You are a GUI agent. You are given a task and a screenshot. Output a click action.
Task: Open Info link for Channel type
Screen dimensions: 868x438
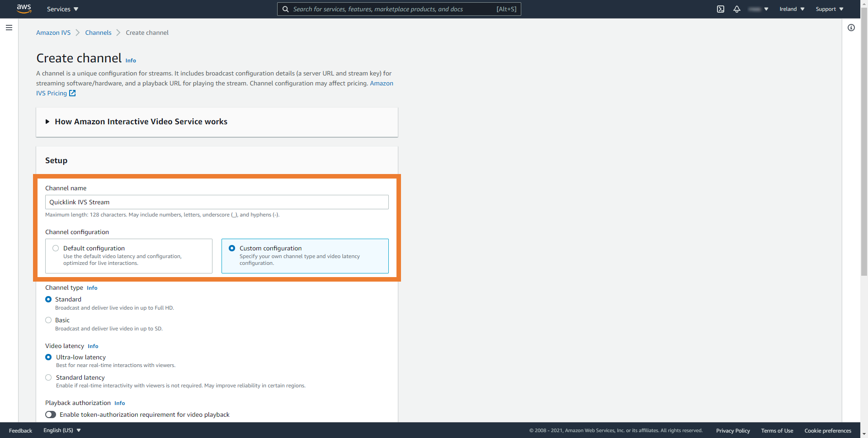92,288
